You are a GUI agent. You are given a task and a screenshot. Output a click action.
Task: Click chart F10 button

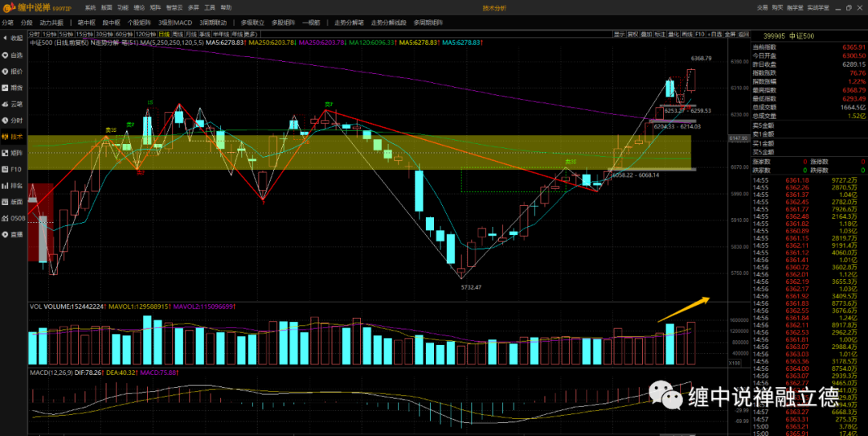700,35
